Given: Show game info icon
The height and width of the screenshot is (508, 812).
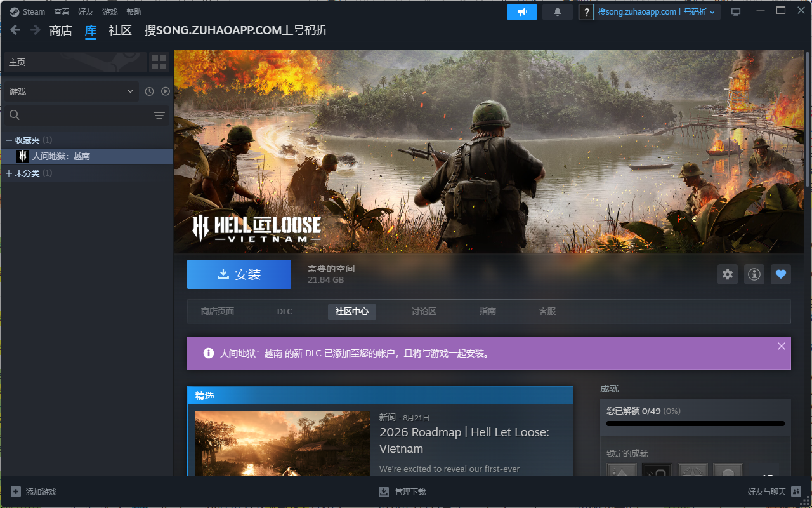Looking at the screenshot, I should pos(754,274).
